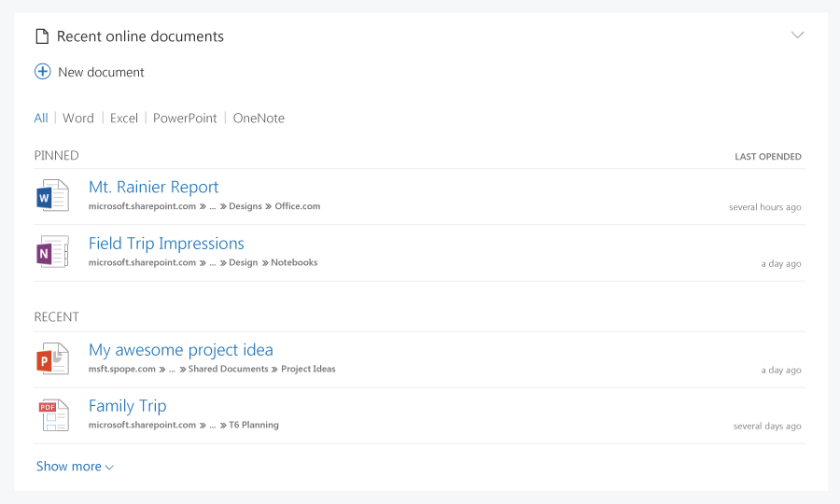Select the All filter tab
This screenshot has height=504, width=840.
pos(41,119)
